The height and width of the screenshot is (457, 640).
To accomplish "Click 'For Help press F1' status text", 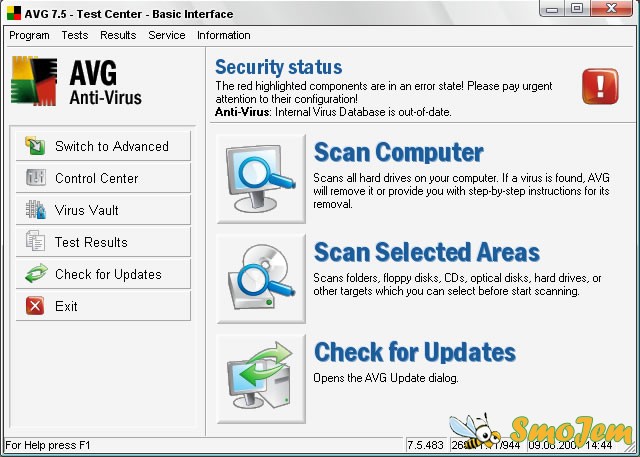I will (48, 445).
